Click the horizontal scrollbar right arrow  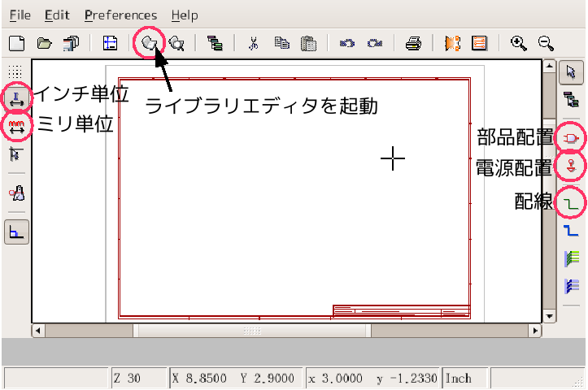click(534, 331)
